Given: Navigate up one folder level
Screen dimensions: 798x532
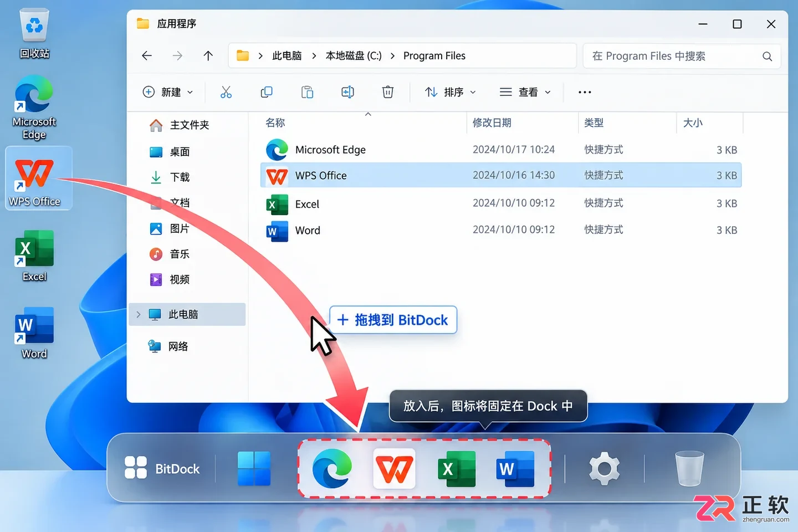Looking at the screenshot, I should [208, 55].
